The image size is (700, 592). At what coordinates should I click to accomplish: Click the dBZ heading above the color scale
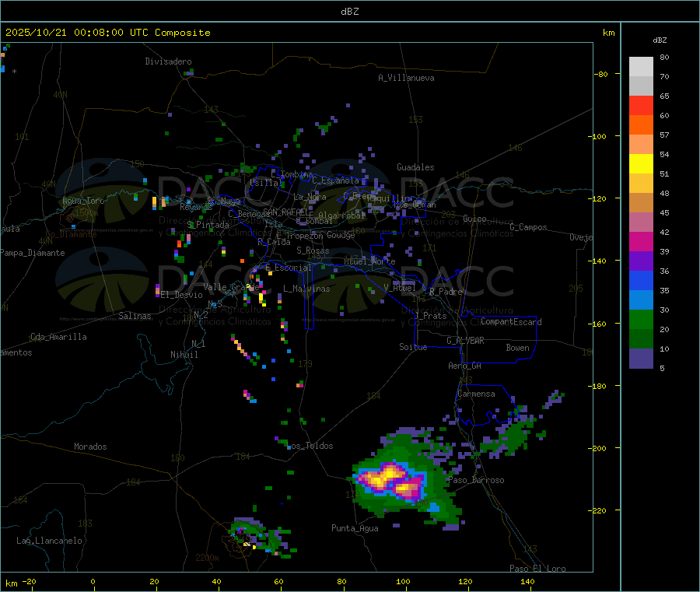[x=660, y=40]
